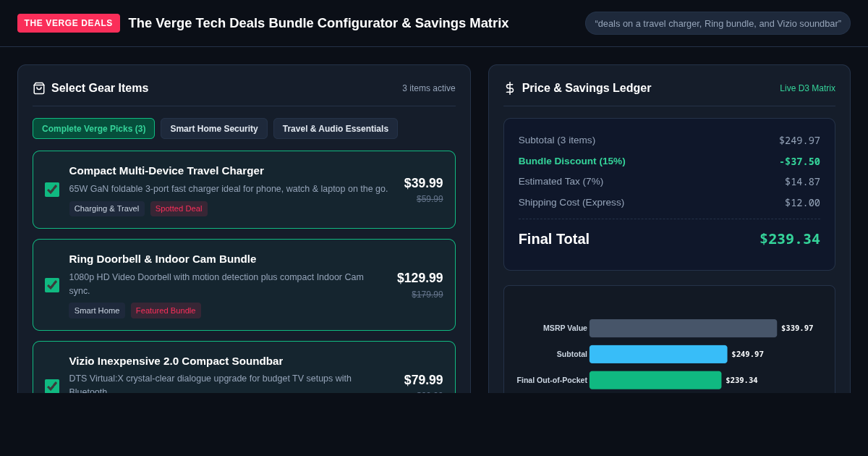Screen dimensions: 868x456
Task: Click the $12.00 shipping value
Action: coord(802,203)
